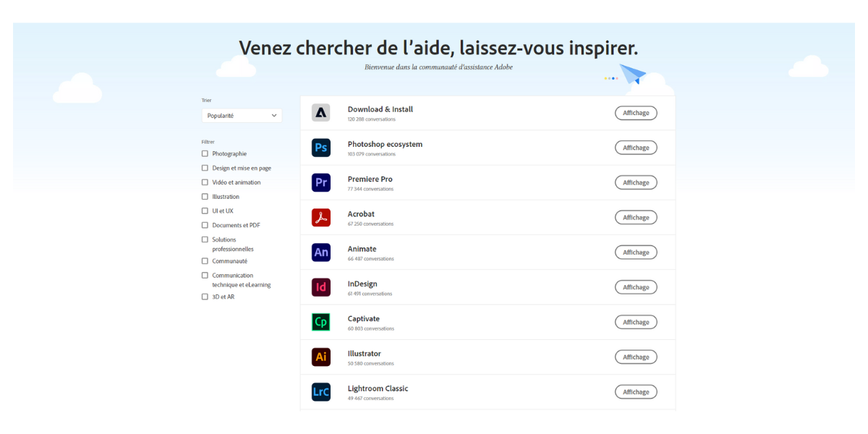Tick the Illustration filter checkbox
The width and height of the screenshot is (868, 434).
pos(205,197)
